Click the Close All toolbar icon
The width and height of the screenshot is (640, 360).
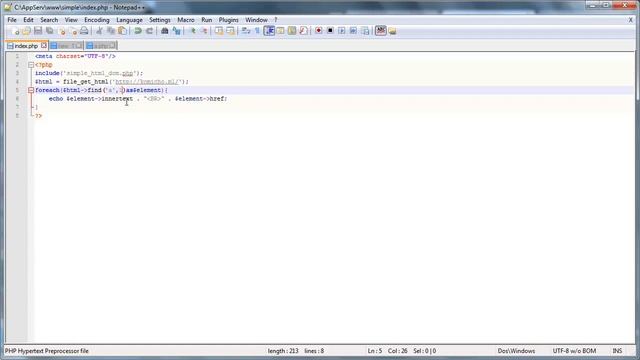[x=73, y=31]
